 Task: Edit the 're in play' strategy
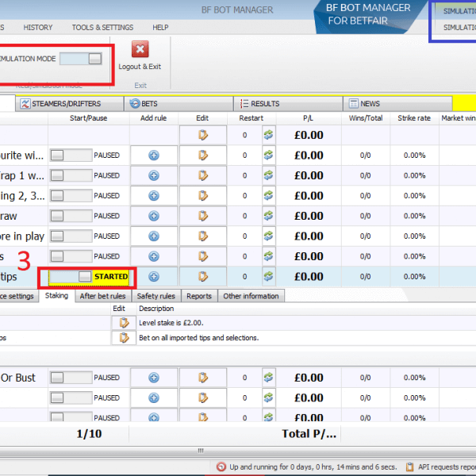click(x=203, y=236)
